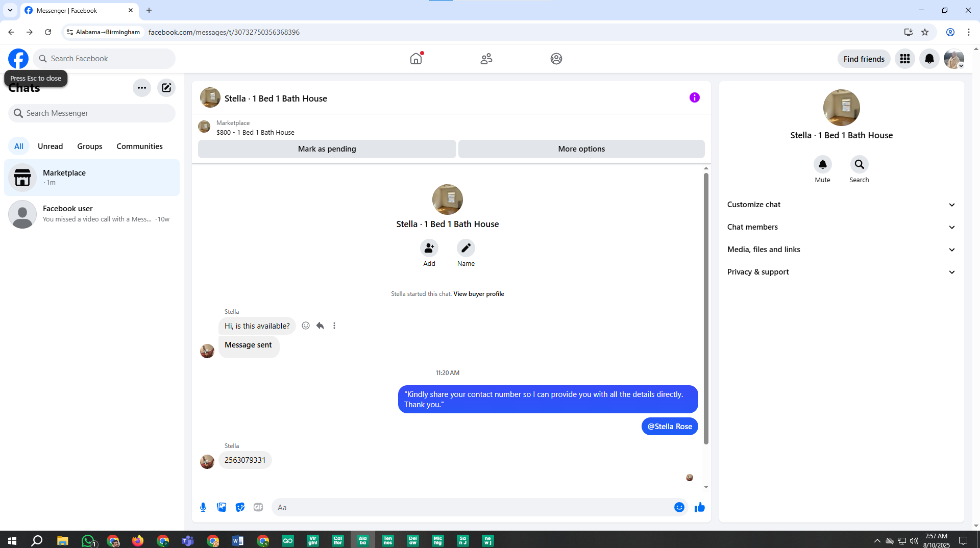Search in conversation magnifier icon
Screen dimensions: 980x548
point(860,164)
